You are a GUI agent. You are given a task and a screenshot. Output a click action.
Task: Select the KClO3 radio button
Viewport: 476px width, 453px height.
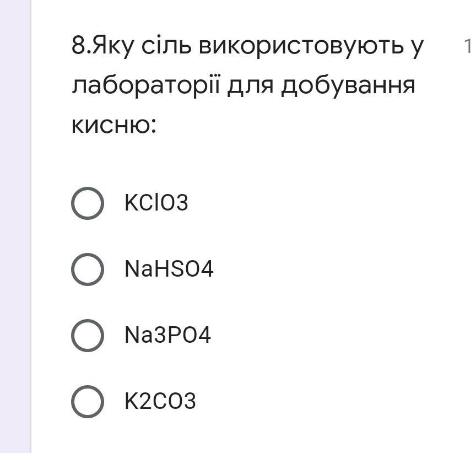click(88, 203)
